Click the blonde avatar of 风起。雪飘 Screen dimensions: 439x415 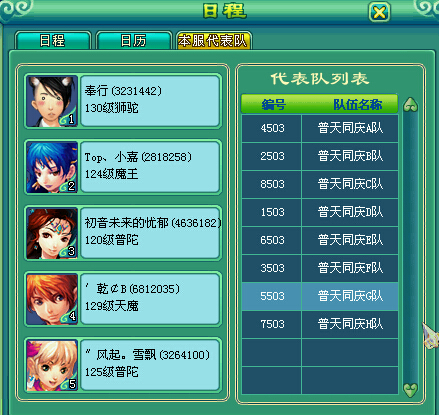52,365
